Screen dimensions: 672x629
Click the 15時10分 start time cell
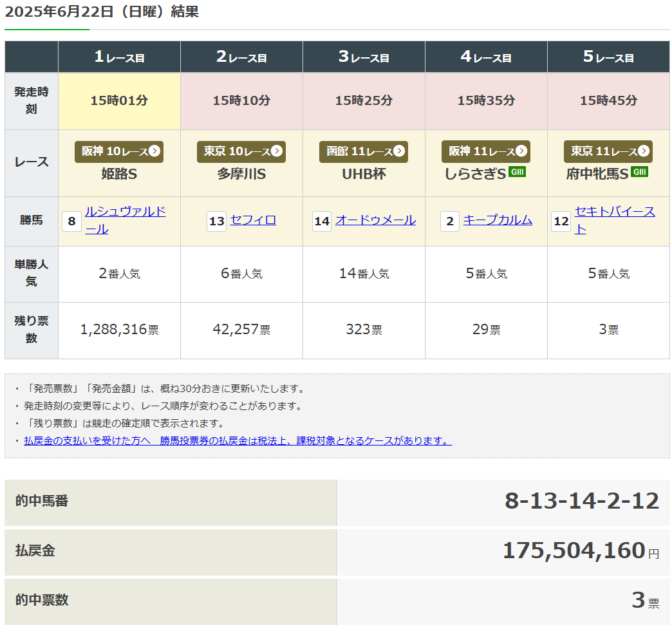(242, 101)
